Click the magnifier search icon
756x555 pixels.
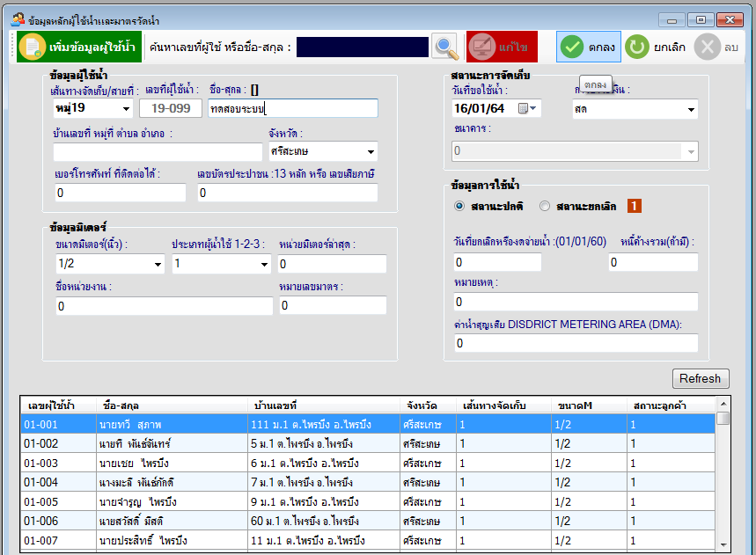446,47
